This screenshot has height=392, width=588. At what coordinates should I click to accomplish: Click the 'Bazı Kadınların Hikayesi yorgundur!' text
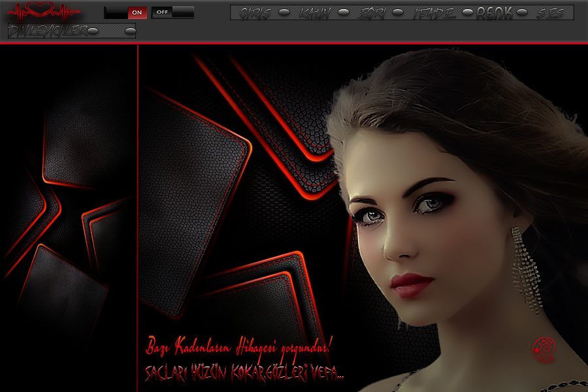pos(240,345)
